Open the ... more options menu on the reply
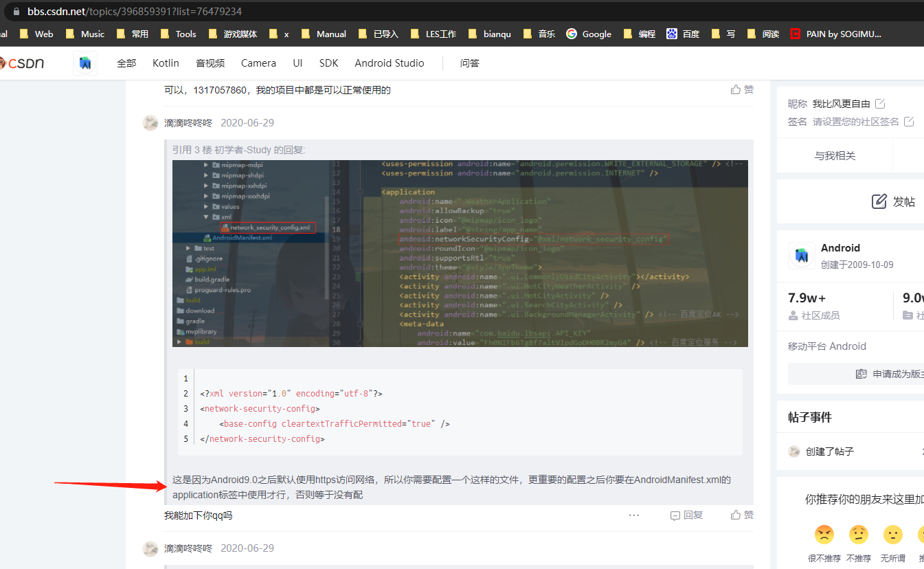Image resolution: width=924 pixels, height=569 pixels. [633, 514]
